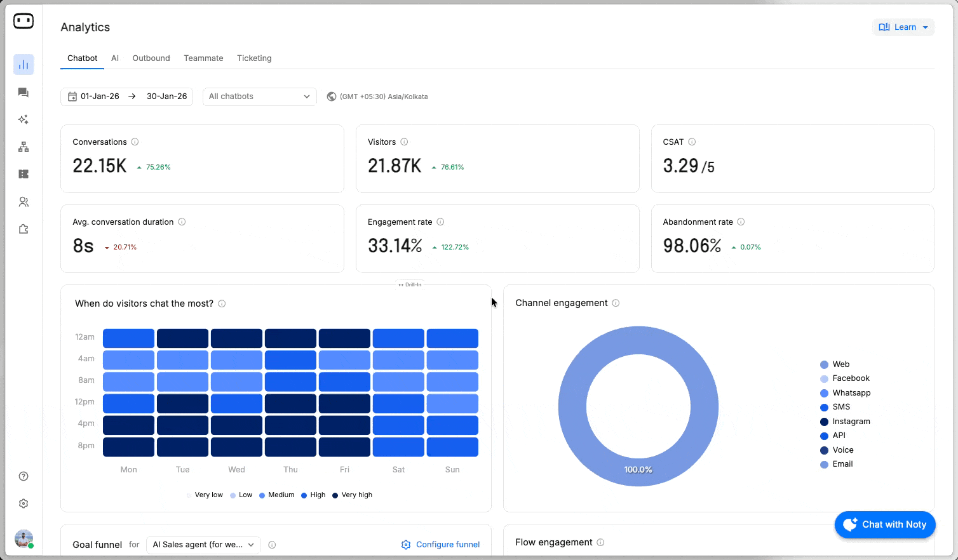Open the Learn dropdown menu
958x560 pixels.
(x=903, y=27)
